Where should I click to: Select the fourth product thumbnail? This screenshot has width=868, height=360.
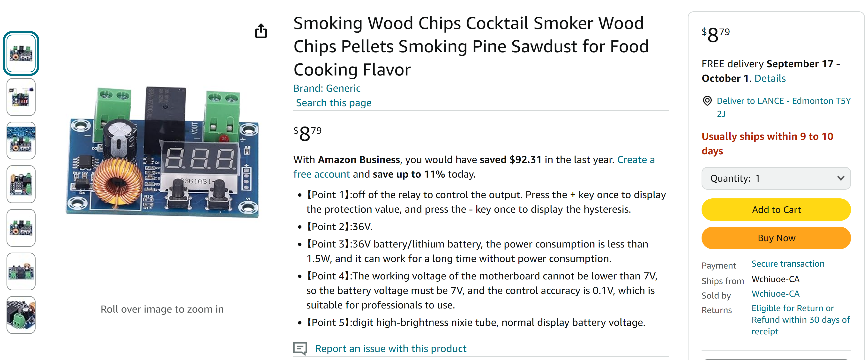21,184
